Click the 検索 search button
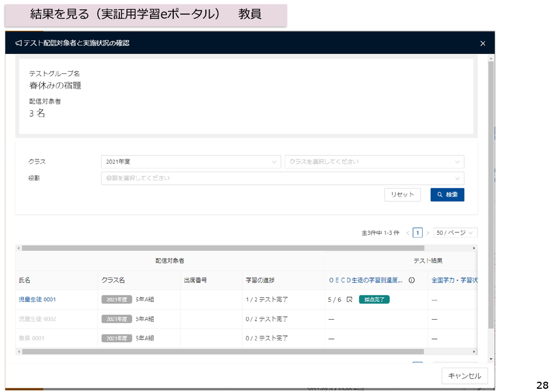 [447, 194]
